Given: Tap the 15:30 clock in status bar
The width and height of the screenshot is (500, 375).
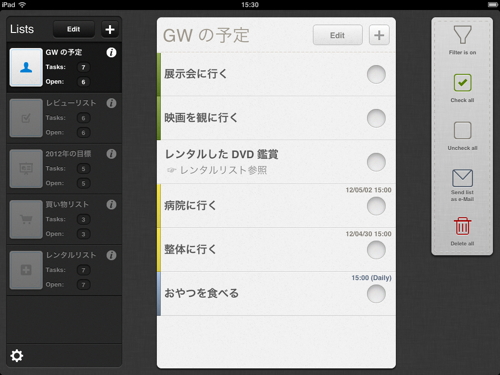Looking at the screenshot, I should pos(250,5).
